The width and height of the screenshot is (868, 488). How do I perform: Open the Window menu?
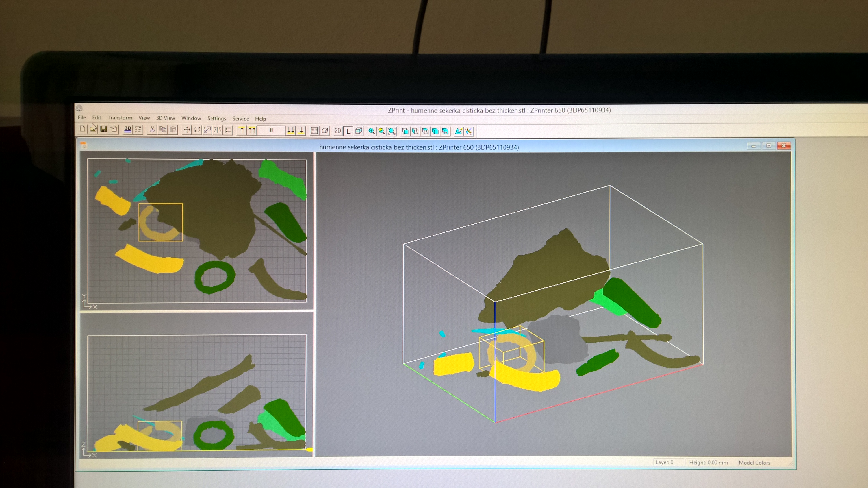pos(191,118)
